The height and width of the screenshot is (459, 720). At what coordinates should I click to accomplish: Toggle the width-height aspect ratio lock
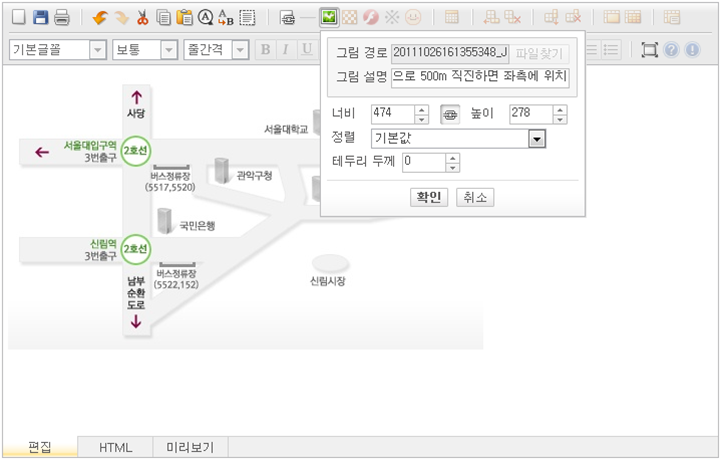click(450, 115)
